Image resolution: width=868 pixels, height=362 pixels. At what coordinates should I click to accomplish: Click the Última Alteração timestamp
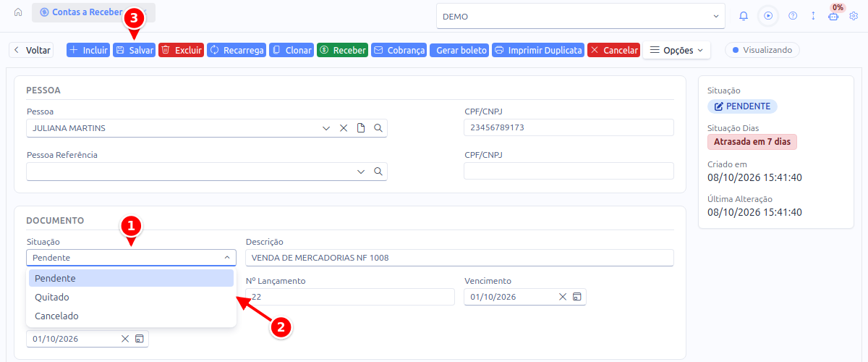coord(754,212)
